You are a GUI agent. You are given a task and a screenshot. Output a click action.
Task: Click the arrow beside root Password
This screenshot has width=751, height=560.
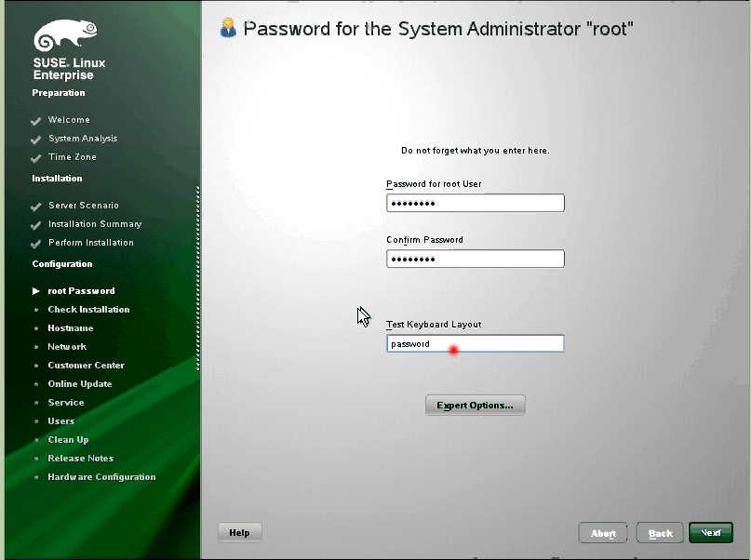(35, 291)
